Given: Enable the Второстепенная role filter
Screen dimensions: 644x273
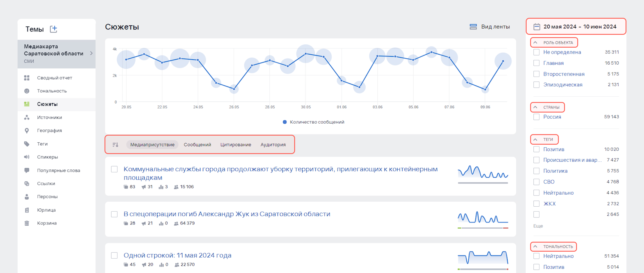Looking at the screenshot, I should point(536,74).
